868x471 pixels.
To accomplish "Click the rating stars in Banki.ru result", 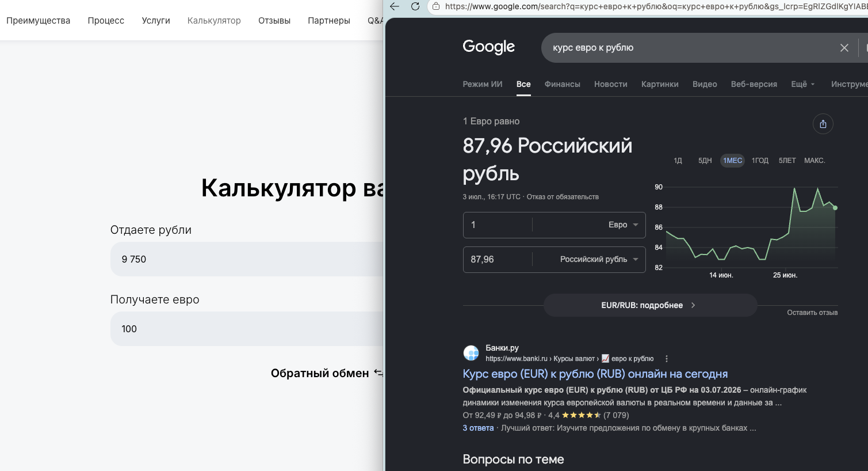I will pos(581,415).
